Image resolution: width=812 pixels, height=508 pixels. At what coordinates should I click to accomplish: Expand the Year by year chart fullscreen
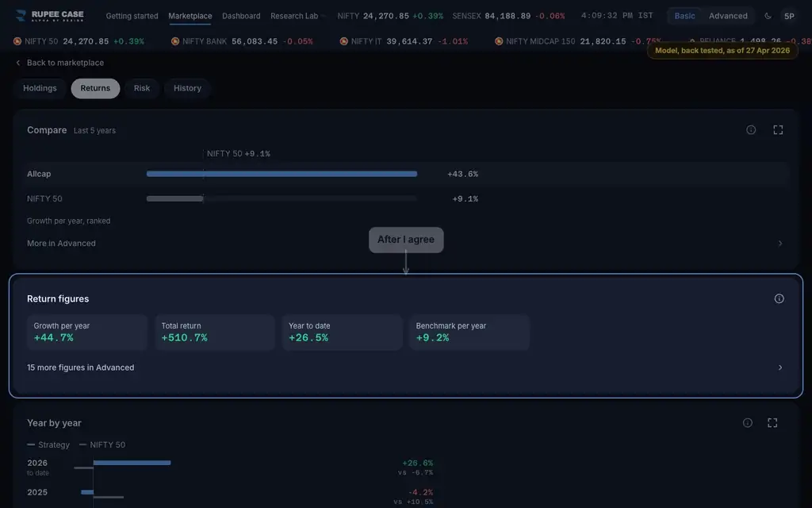(x=772, y=423)
